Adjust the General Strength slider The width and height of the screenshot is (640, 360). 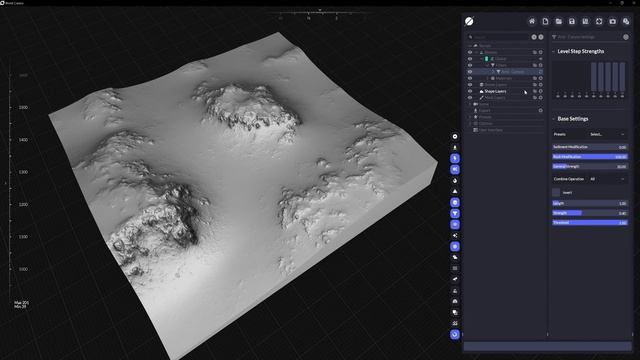590,167
